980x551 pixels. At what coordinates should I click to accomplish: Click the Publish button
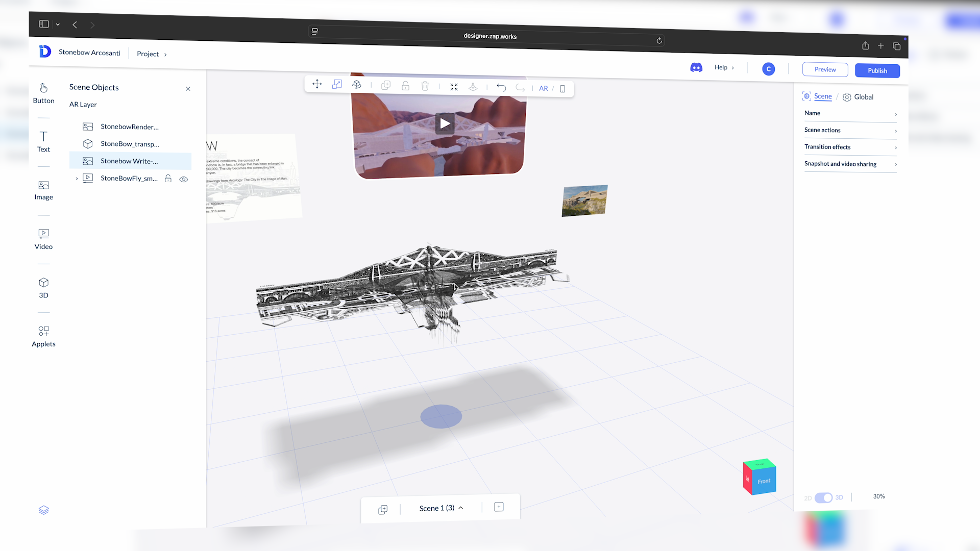point(877,71)
